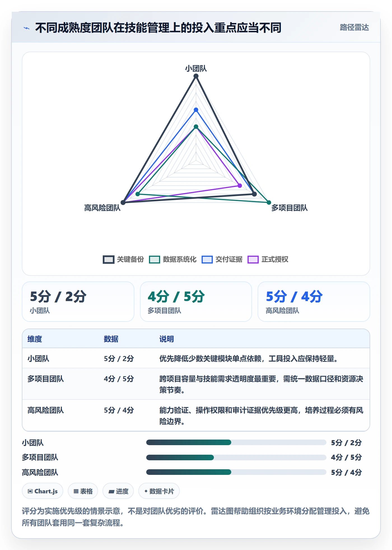Viewport: 392px width, 550px height.
Task: Open the 5分 / 2分 小团队 stat card
Action: click(78, 302)
